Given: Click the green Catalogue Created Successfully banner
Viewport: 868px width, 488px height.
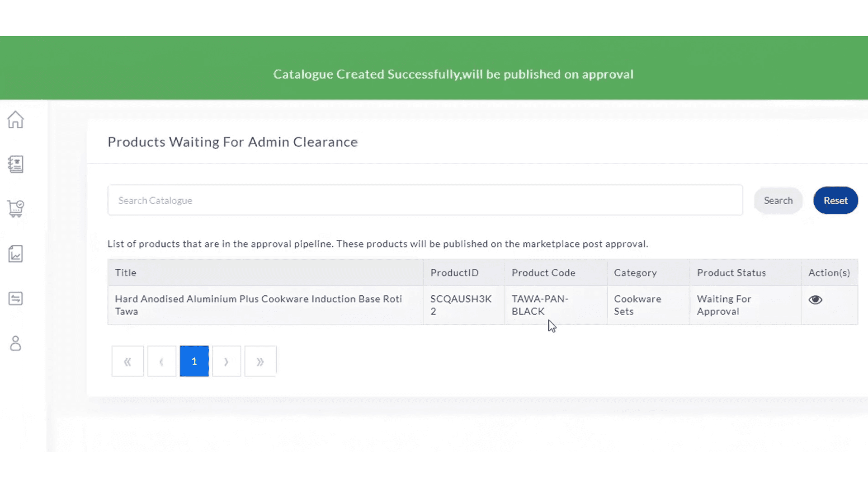Looking at the screenshot, I should coord(453,74).
